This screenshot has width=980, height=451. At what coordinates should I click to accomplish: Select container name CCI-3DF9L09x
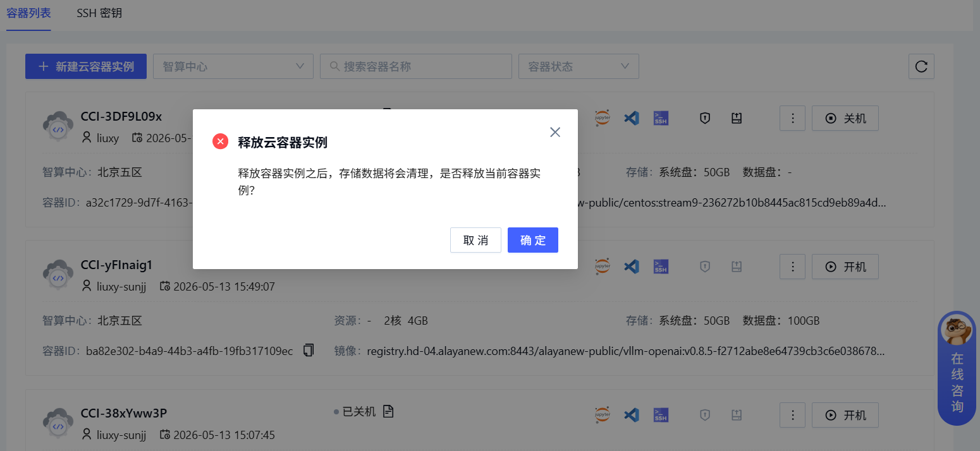[x=121, y=116]
